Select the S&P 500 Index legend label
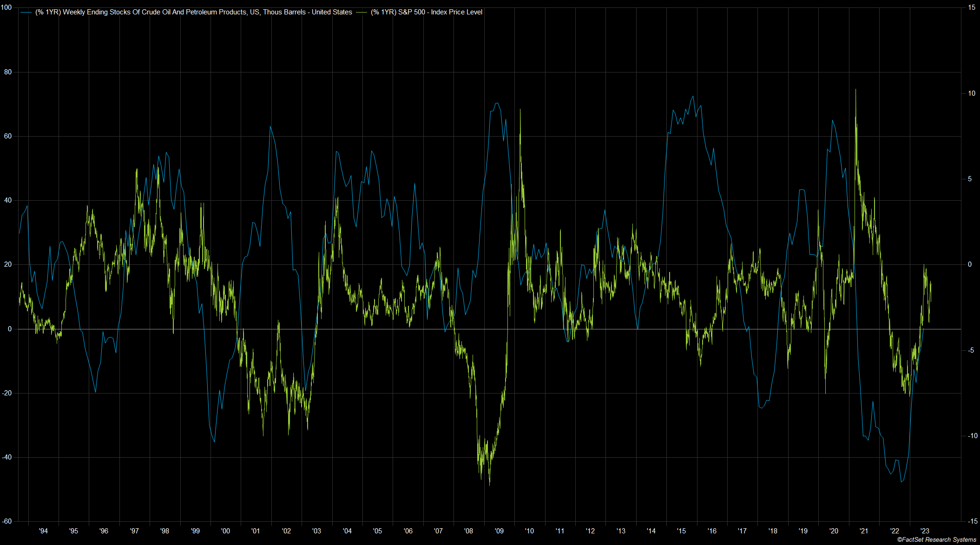The width and height of the screenshot is (980, 545). (x=426, y=13)
